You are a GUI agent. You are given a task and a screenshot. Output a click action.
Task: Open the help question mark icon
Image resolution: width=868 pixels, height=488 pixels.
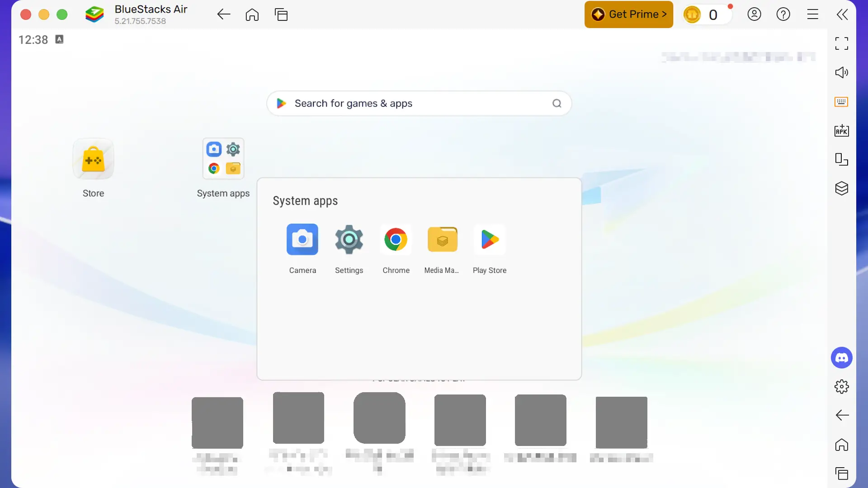(x=783, y=14)
